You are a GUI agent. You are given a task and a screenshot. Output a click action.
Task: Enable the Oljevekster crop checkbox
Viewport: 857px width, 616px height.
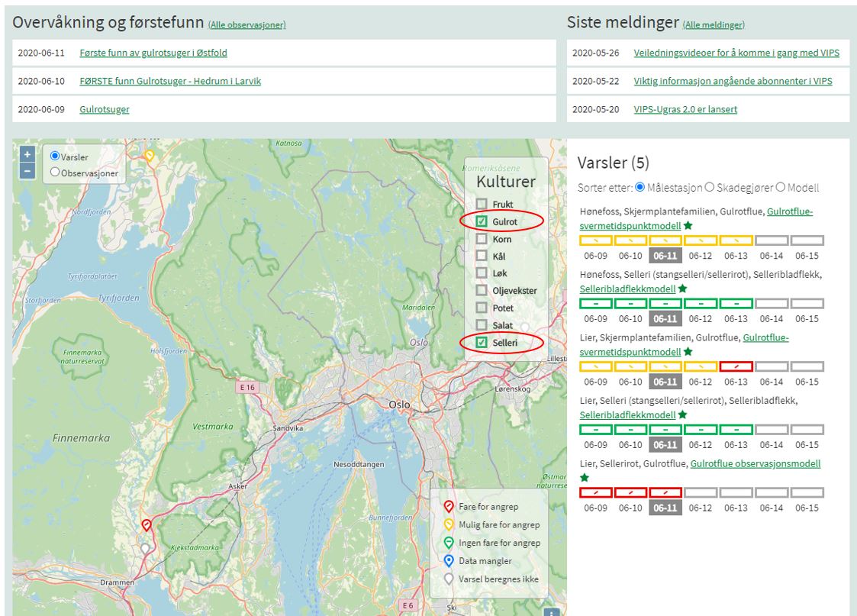482,290
